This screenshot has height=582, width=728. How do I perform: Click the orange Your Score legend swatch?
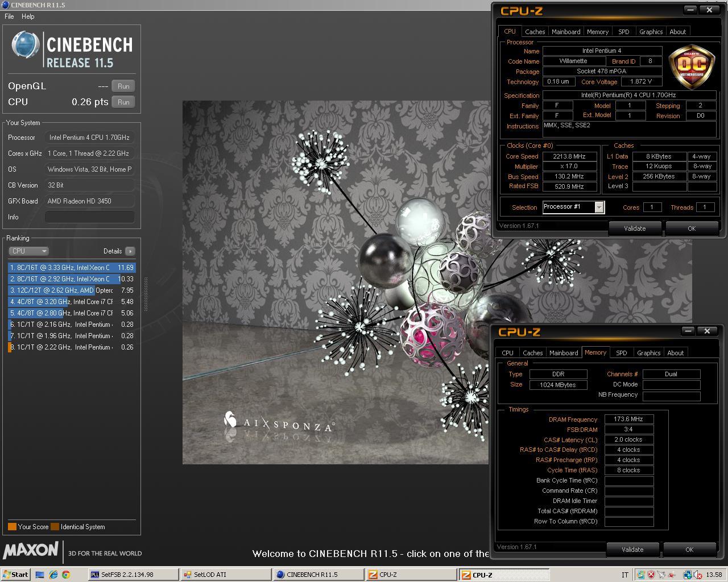12,526
